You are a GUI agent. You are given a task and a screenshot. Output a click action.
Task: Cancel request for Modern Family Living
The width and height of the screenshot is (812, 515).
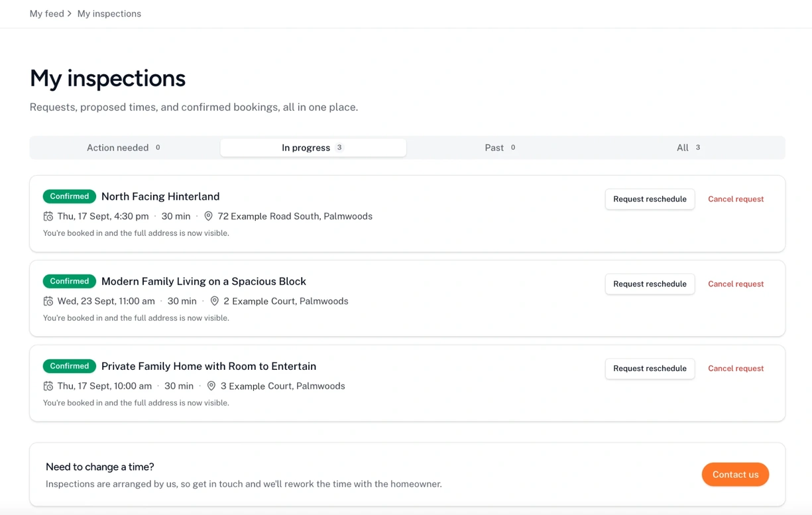point(736,284)
